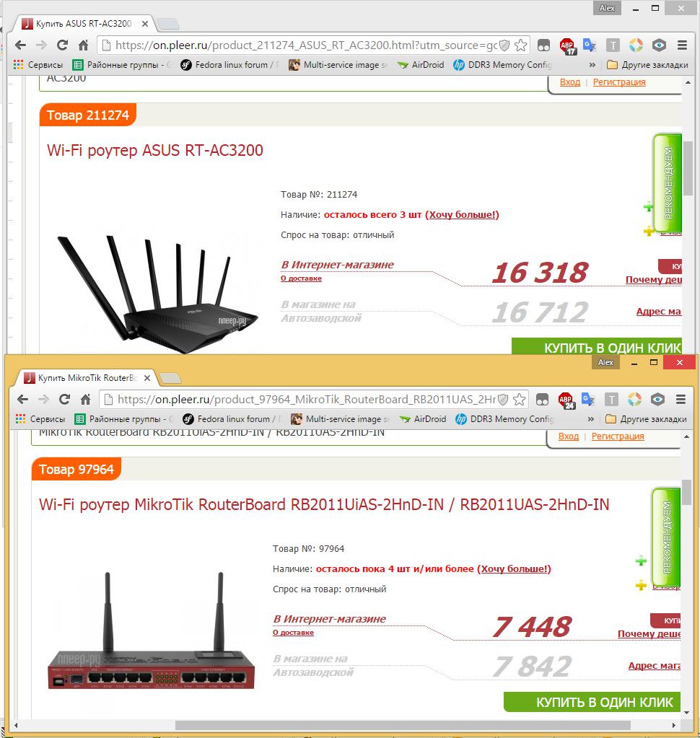
Task: Open Google Translate extension in bottom window
Action: (588, 400)
